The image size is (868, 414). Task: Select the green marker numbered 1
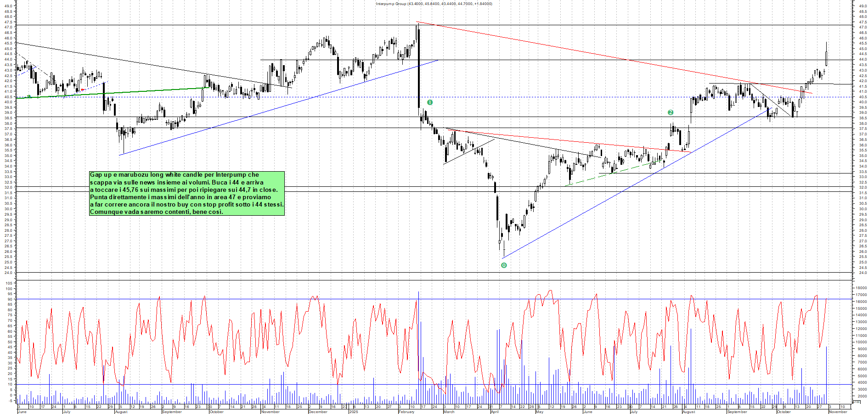coord(430,103)
